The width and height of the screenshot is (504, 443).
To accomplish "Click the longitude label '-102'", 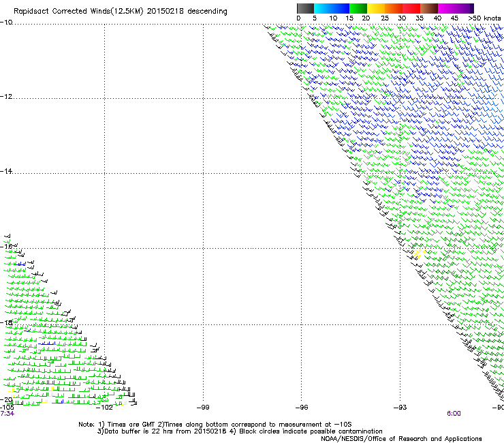I will [104, 408].
